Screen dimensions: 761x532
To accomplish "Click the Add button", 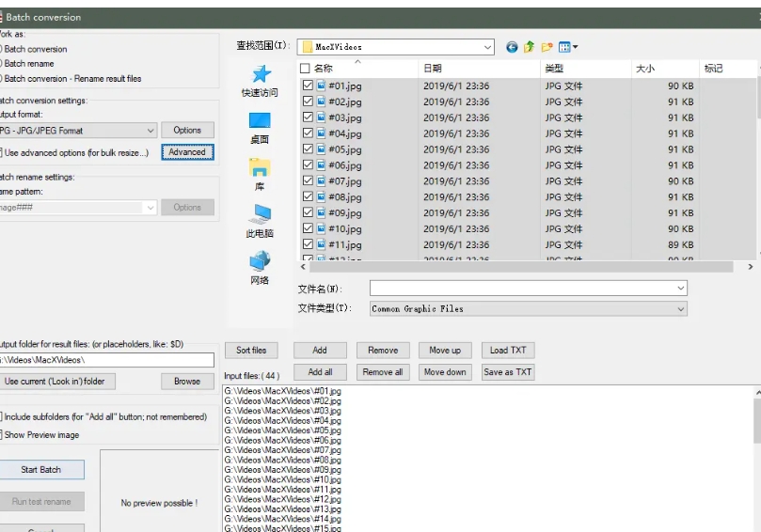I will coord(320,351).
